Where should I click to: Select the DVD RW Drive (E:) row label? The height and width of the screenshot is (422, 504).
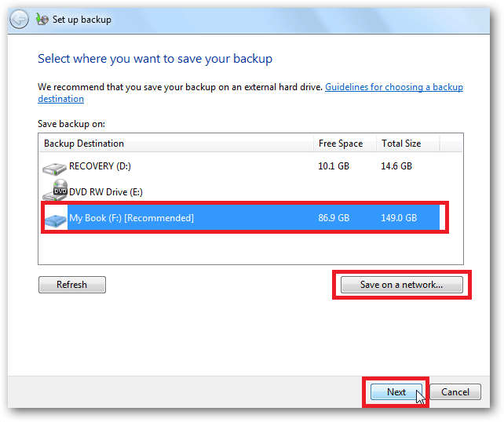[106, 192]
